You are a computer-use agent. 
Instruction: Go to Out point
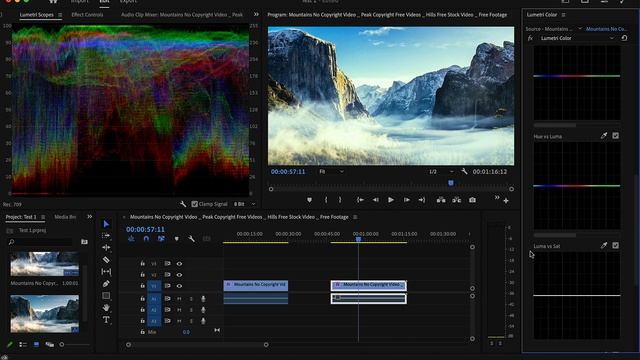point(422,200)
